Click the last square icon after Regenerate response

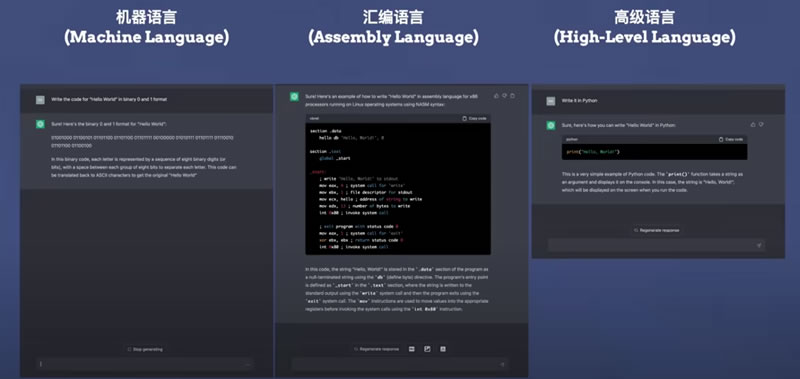443,349
